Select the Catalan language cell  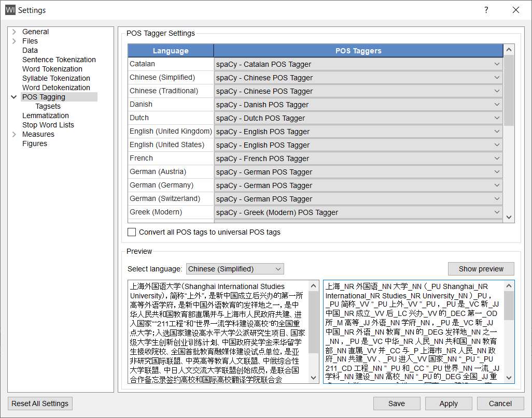pos(171,64)
